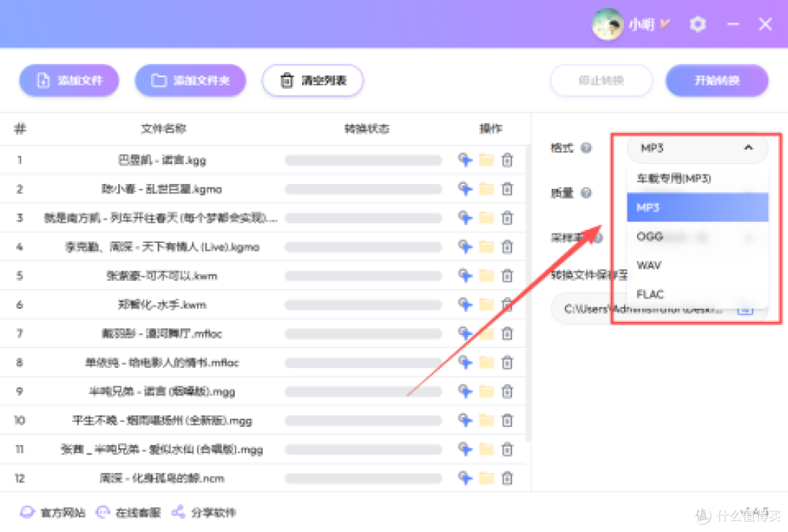
Task: Click 开始转换 start conversion button
Action: click(x=716, y=80)
